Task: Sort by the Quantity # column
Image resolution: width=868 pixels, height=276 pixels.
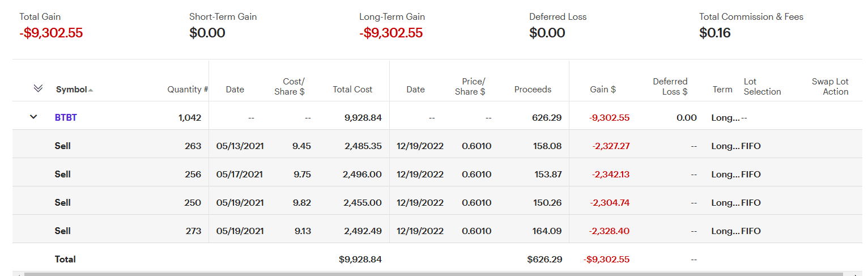Action: tap(188, 90)
